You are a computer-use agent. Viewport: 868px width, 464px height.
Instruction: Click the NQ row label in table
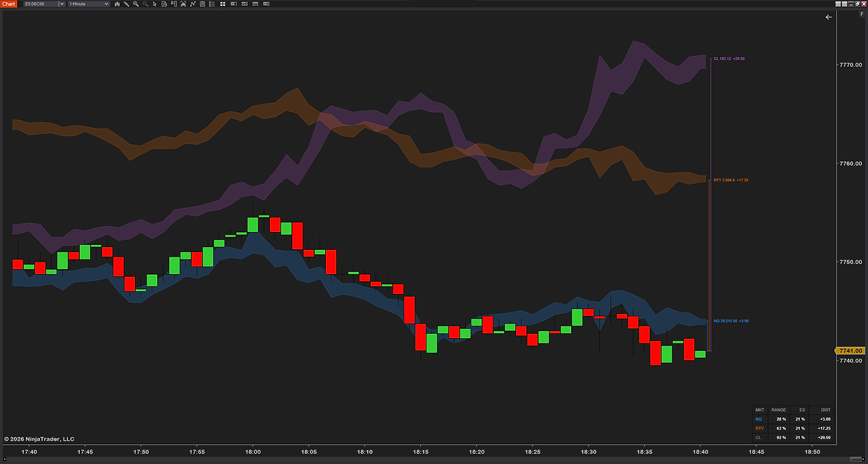coord(758,419)
